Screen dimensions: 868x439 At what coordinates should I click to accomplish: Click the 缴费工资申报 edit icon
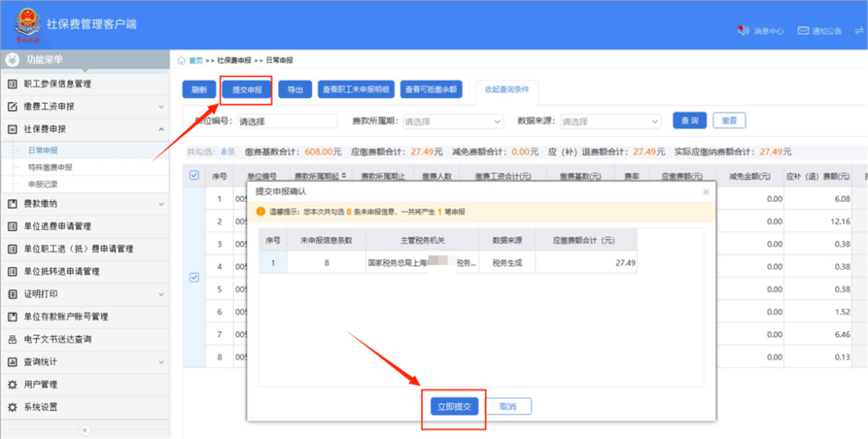[12, 106]
